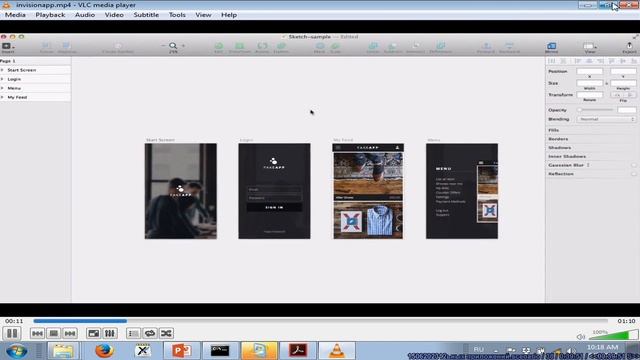Open the Audio menu
The width and height of the screenshot is (640, 360).
[85, 15]
